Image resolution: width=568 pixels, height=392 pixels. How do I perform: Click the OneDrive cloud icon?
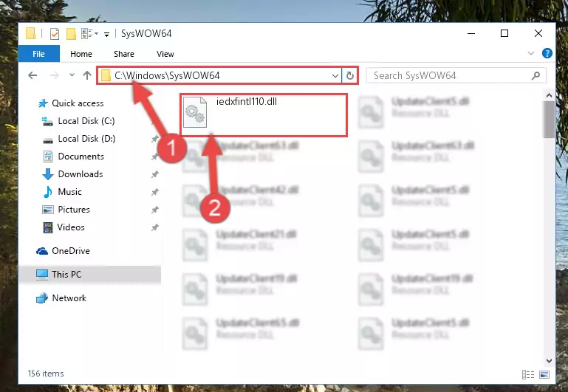coord(42,251)
